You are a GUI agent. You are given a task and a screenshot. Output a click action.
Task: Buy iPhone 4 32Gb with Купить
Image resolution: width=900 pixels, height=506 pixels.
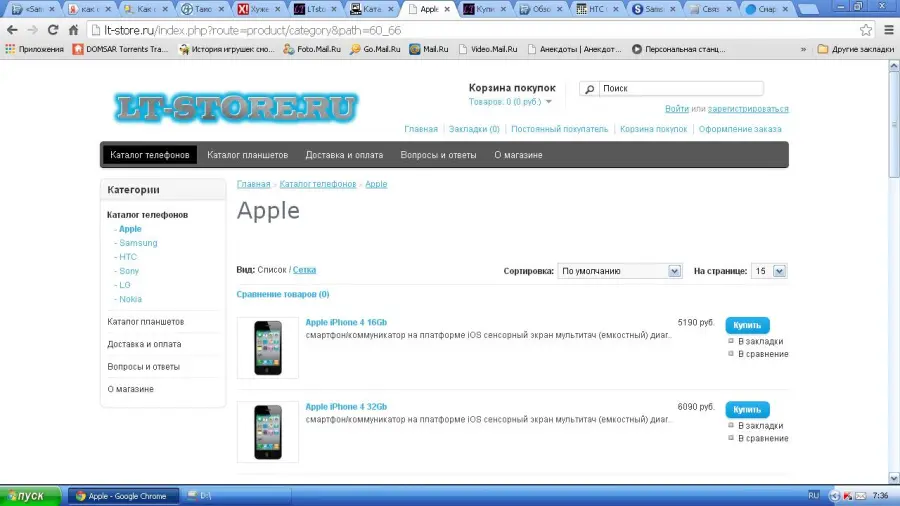point(747,410)
